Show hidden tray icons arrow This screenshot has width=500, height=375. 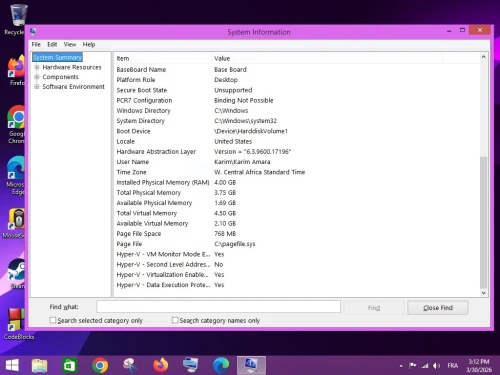[x=401, y=366]
